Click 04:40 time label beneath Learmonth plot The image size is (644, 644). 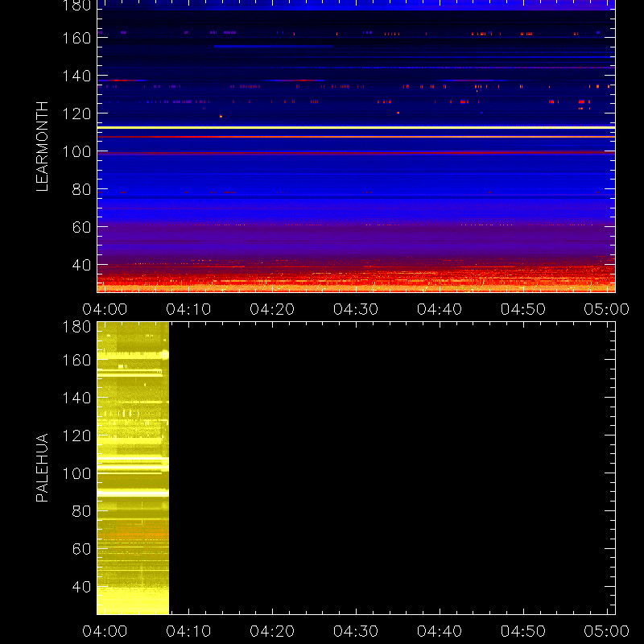(440, 309)
